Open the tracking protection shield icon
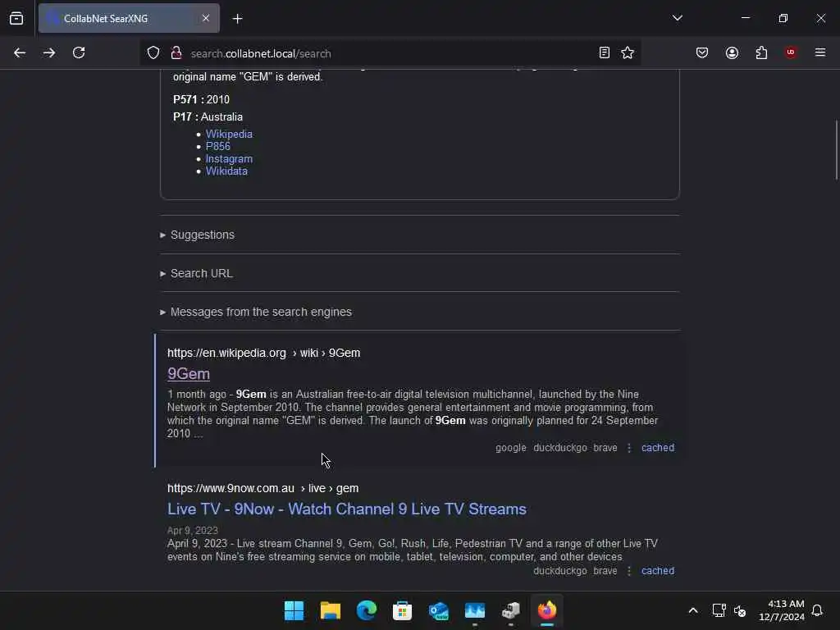Image resolution: width=840 pixels, height=630 pixels. point(153,53)
